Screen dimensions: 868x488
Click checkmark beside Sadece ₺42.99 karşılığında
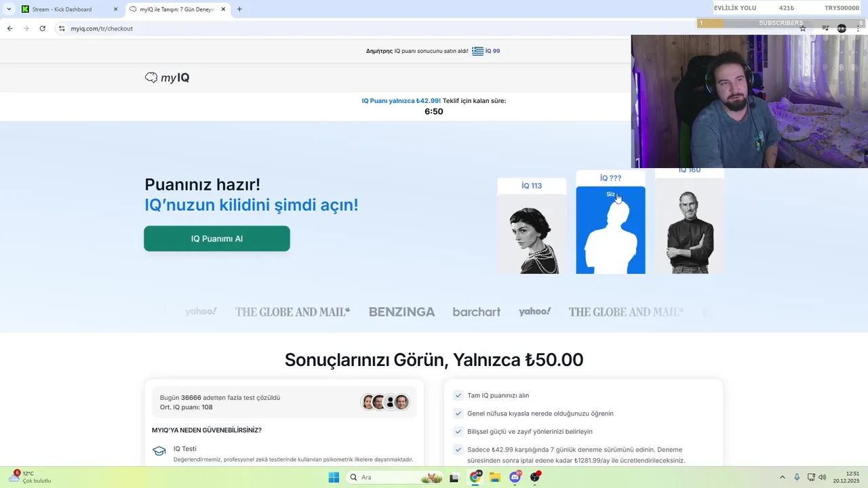tap(458, 449)
